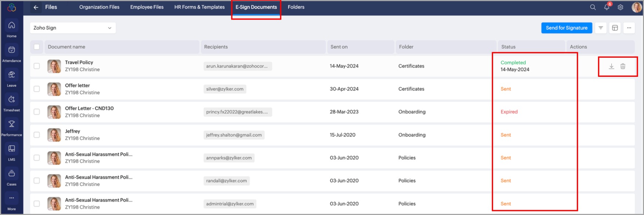This screenshot has width=644, height=215.
Task: Click the search magnifier icon
Action: coord(593,7)
